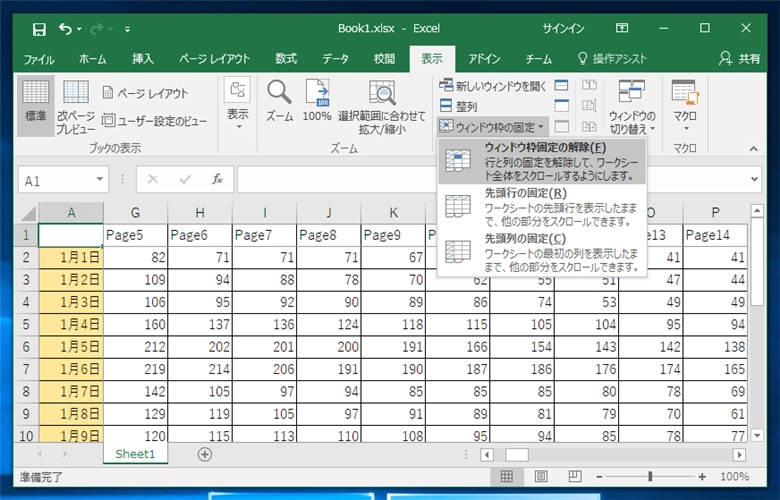This screenshot has height=500, width=780.
Task: Click the 共有 share button
Action: [x=740, y=59]
